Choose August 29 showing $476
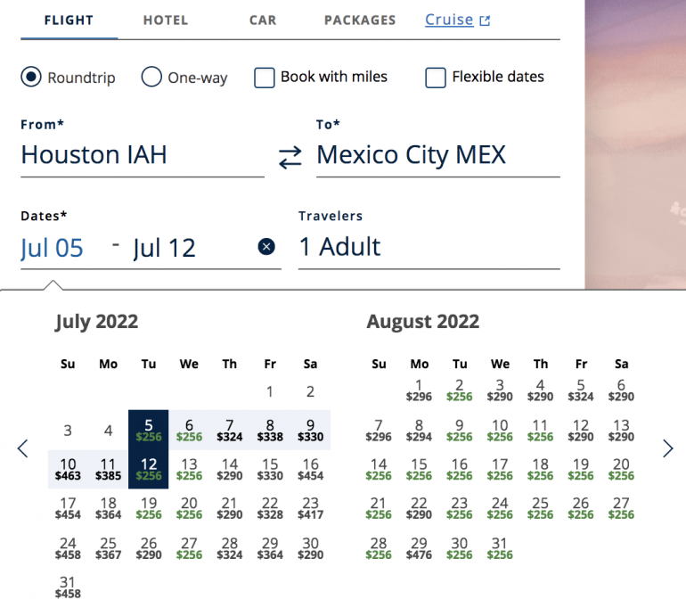Screen dimensions: 686x616 (x=420, y=548)
